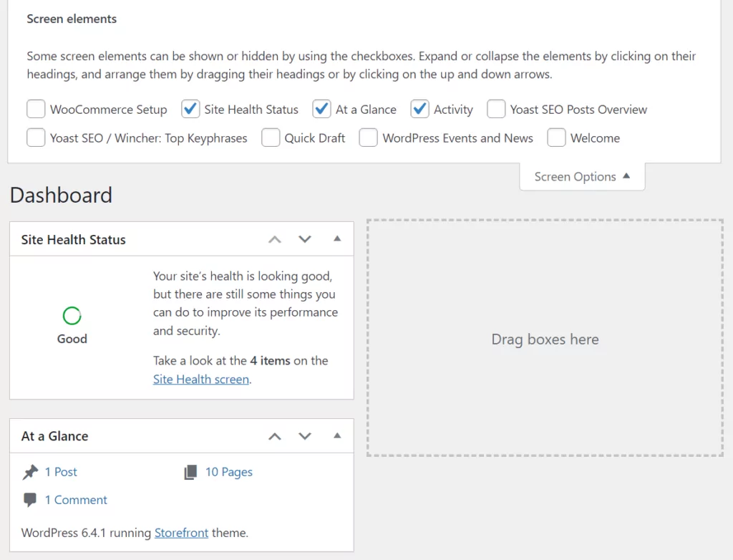The height and width of the screenshot is (560, 733).
Task: Open the Storefront theme link
Action: [x=181, y=533]
